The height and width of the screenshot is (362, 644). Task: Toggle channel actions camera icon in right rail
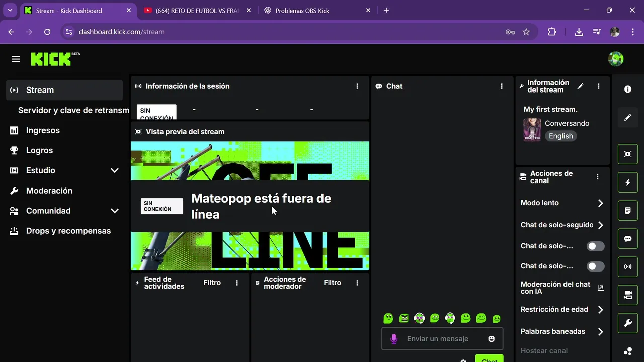[628, 295]
